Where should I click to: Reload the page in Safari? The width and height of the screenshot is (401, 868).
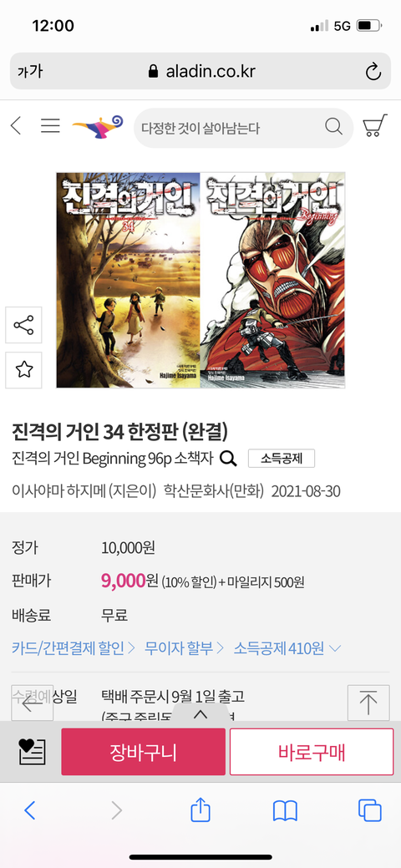(373, 71)
